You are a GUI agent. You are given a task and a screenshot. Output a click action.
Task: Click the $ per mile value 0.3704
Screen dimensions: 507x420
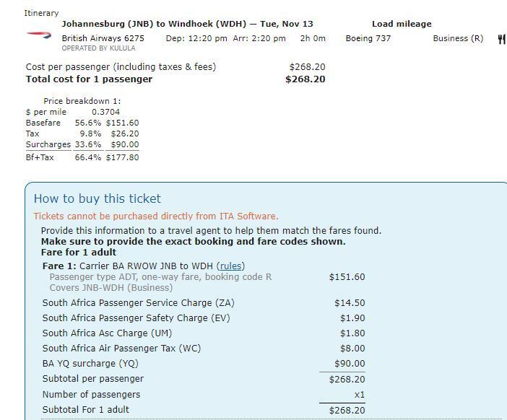coord(105,112)
